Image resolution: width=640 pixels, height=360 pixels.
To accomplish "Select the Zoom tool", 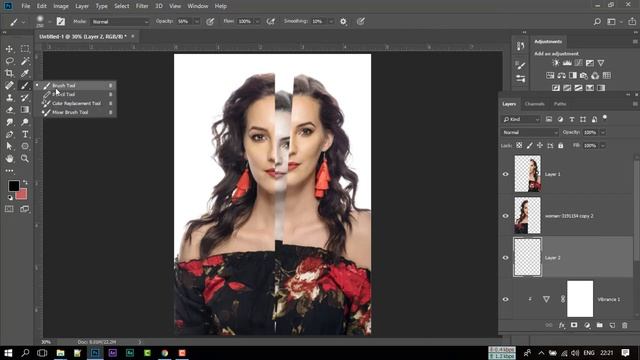I will (25, 158).
